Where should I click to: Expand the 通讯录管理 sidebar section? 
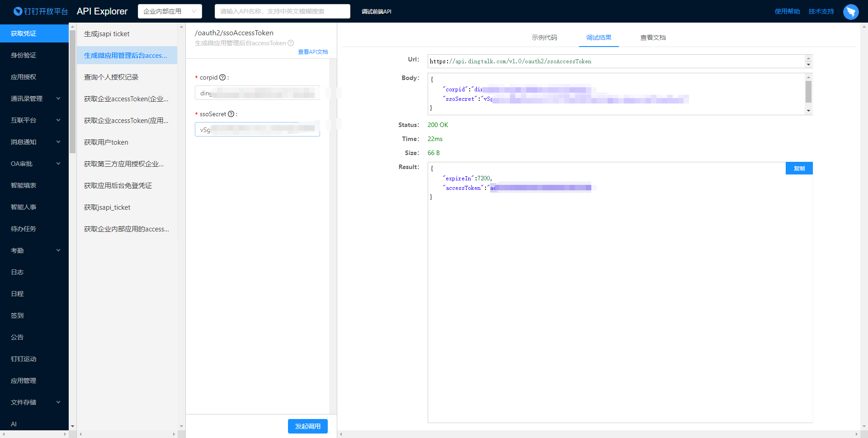(x=34, y=99)
